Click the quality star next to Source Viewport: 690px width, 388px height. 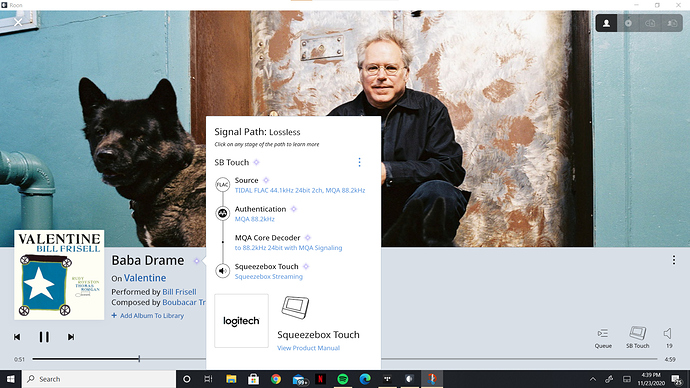(x=266, y=180)
